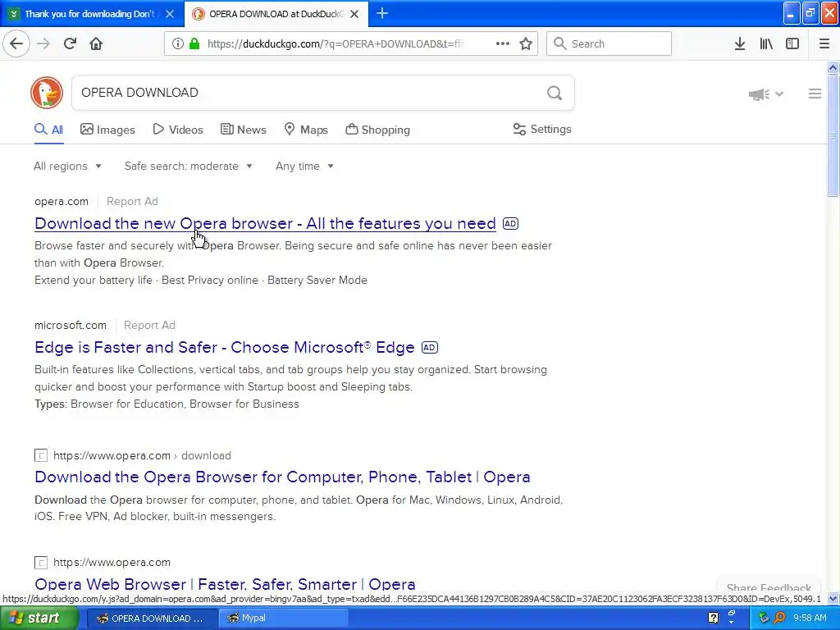The image size is (840, 630).
Task: Open search Settings
Action: coord(542,129)
